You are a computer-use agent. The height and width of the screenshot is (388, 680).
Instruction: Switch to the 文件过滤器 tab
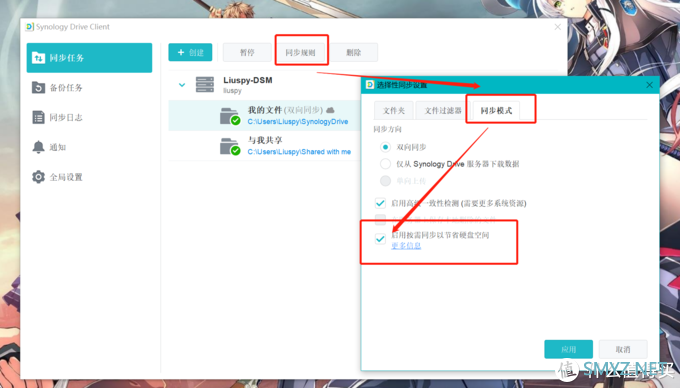[443, 111]
